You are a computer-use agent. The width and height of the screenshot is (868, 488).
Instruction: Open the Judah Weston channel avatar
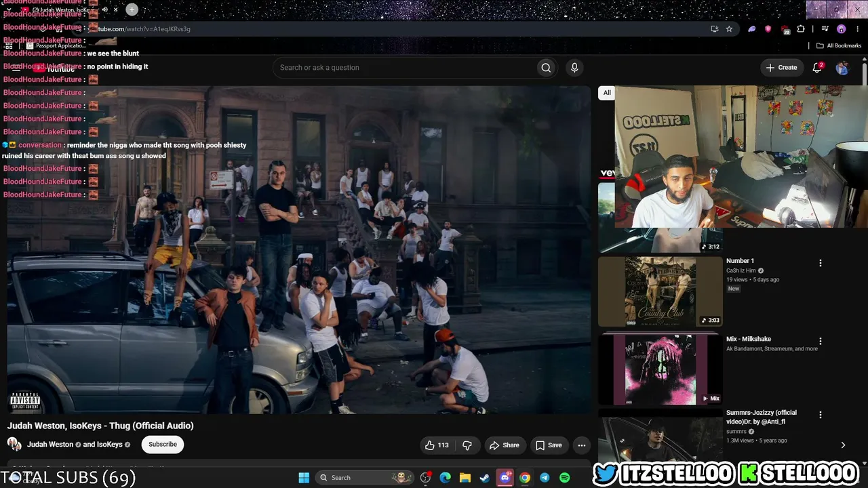point(14,445)
